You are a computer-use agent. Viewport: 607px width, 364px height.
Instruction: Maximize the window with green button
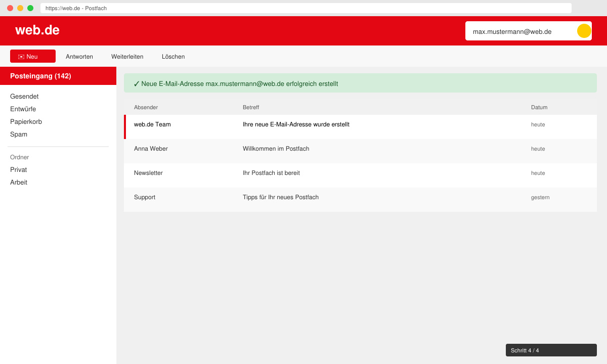[x=30, y=8]
